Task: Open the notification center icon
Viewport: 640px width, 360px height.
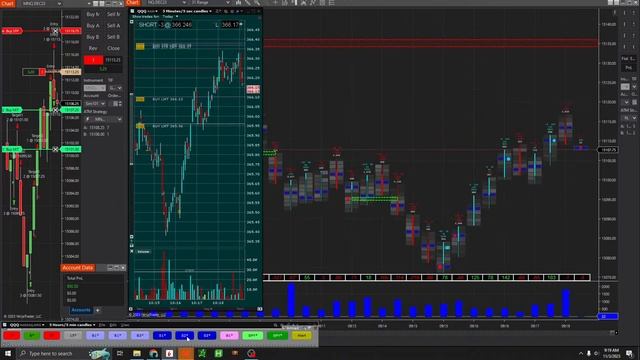Action: (x=630, y=353)
